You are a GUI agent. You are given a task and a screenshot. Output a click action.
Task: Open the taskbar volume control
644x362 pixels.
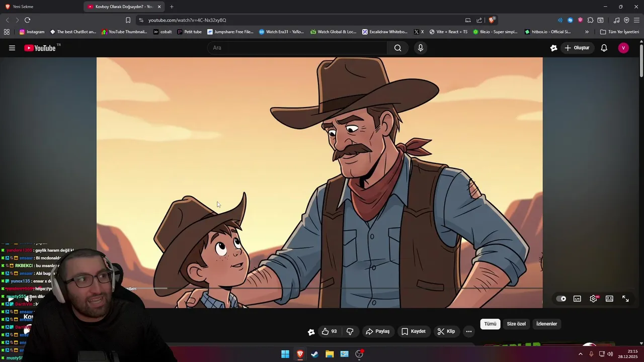tap(610, 354)
